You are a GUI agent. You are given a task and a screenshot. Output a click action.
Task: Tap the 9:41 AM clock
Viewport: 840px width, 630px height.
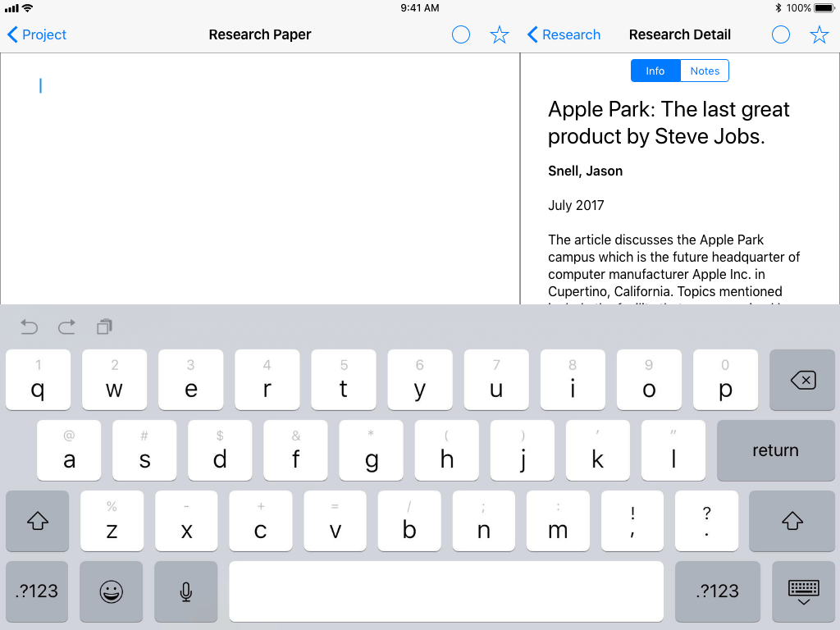click(x=420, y=8)
